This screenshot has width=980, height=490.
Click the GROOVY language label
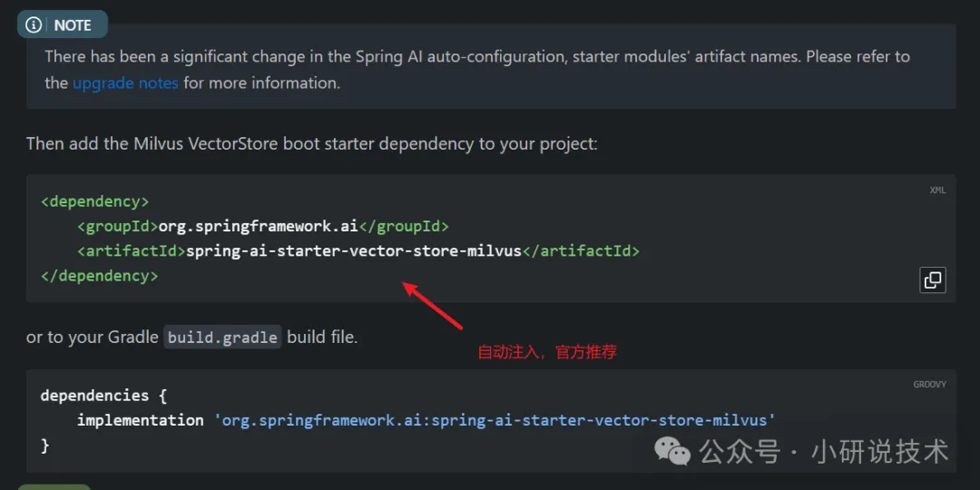[929, 385]
